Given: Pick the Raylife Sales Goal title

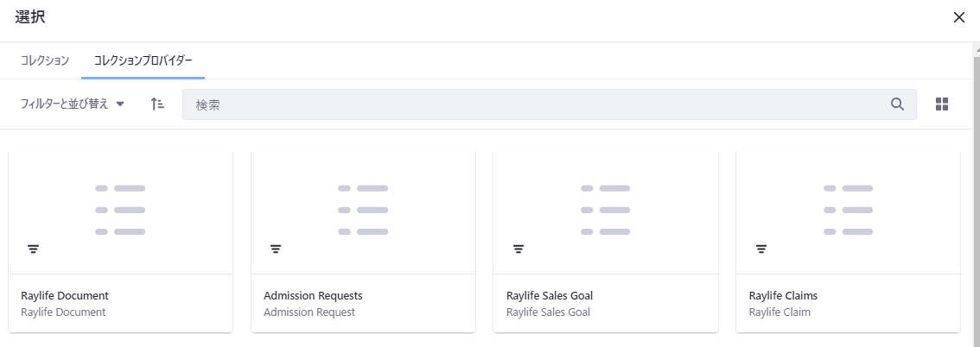Looking at the screenshot, I should click(x=550, y=296).
